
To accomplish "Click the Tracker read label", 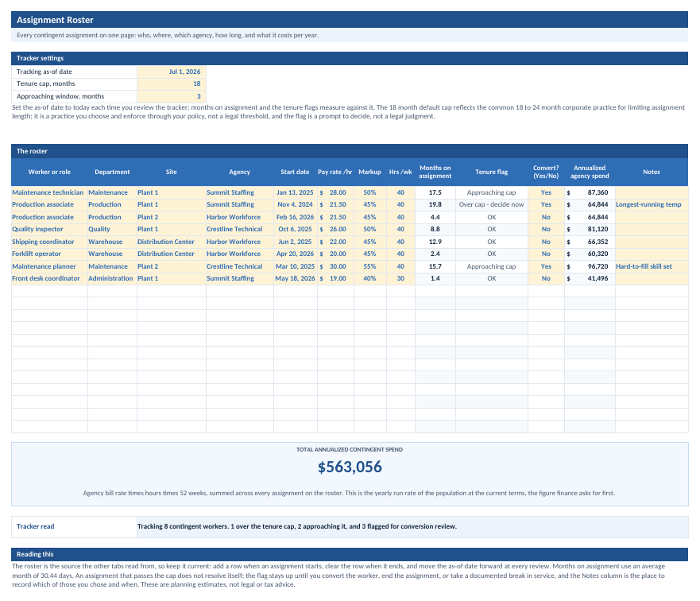I will click(35, 526).
